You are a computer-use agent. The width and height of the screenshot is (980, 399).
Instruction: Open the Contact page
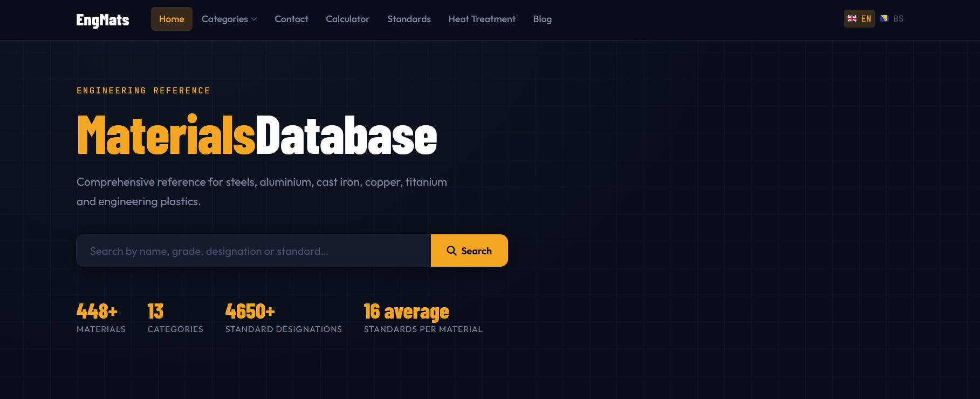(x=291, y=19)
